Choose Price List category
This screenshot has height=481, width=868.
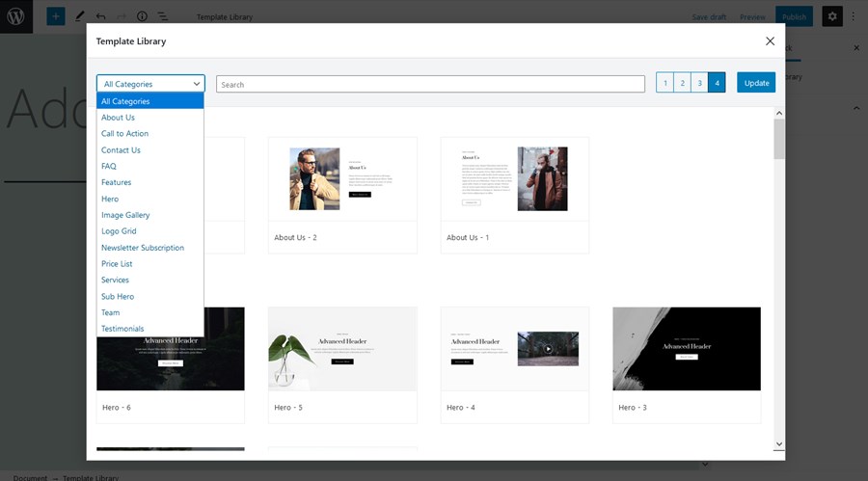pos(150,263)
